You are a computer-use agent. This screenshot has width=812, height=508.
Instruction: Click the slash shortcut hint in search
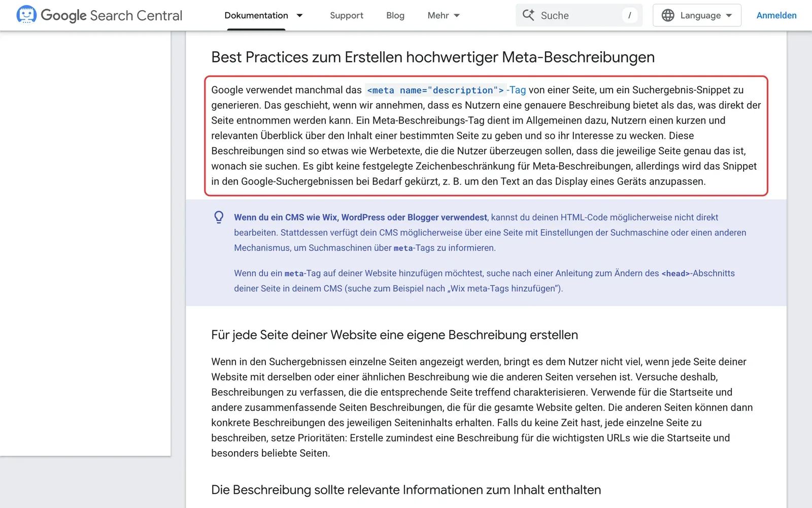(630, 15)
